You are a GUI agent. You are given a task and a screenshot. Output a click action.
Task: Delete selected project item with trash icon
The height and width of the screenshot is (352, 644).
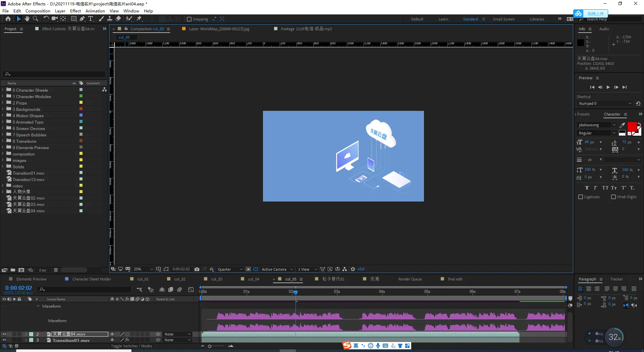coord(56,270)
